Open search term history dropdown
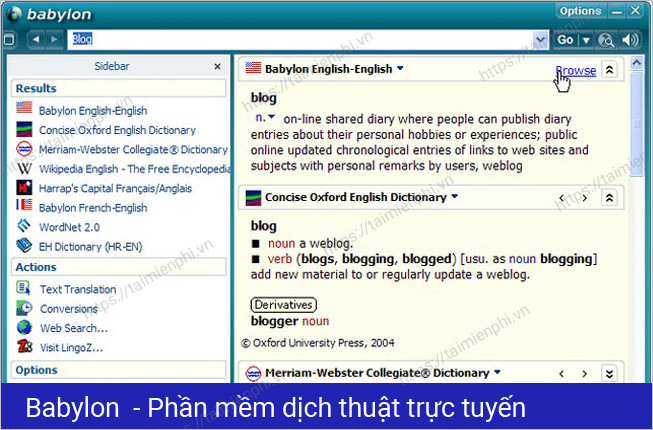This screenshot has height=430, width=653. coord(541,40)
